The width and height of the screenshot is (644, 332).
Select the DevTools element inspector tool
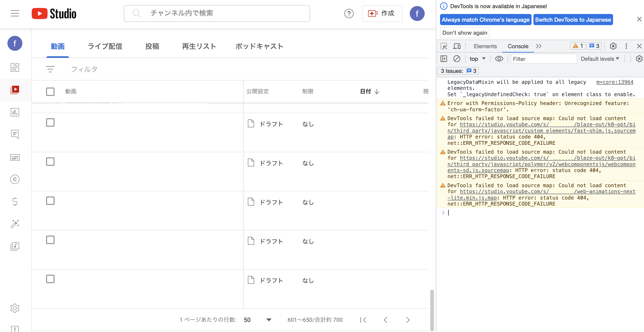pyautogui.click(x=444, y=46)
